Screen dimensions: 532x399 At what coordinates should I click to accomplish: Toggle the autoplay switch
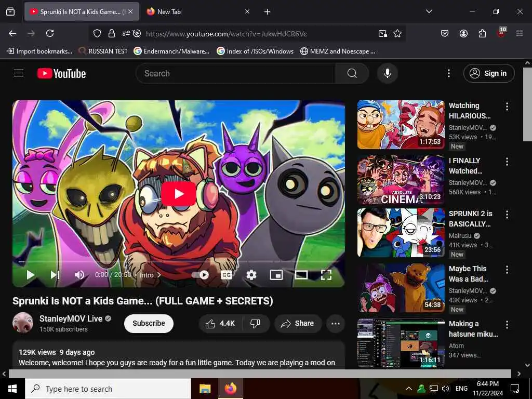click(200, 275)
